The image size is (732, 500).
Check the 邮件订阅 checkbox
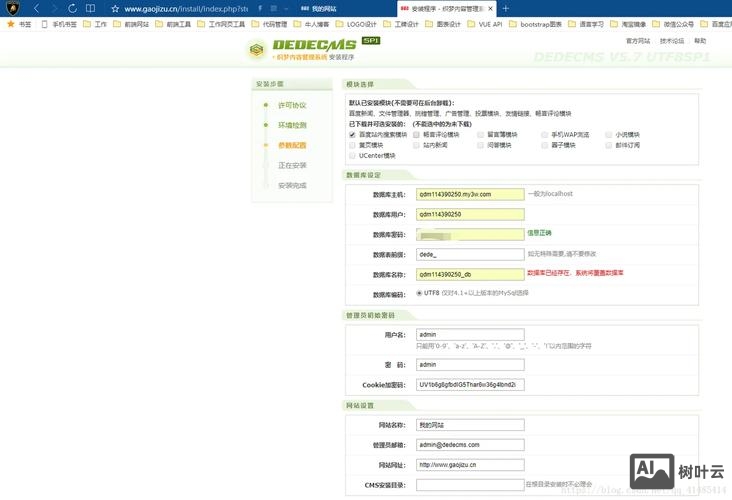coord(608,145)
